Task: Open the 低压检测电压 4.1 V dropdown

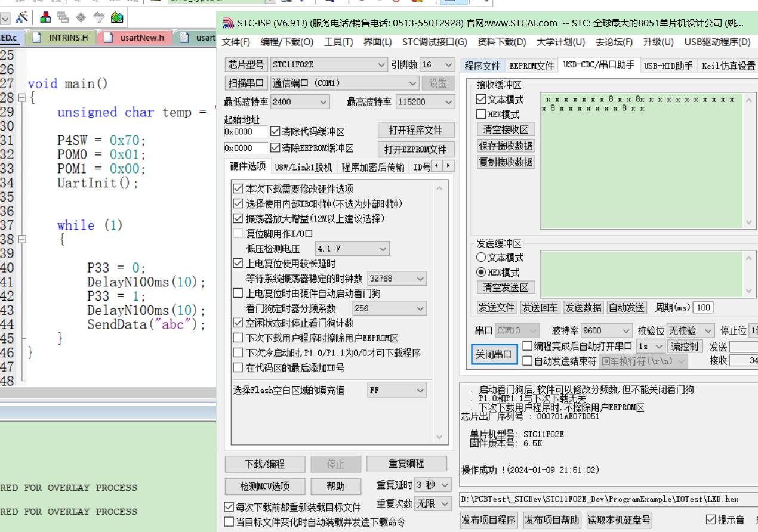Action: tap(352, 248)
